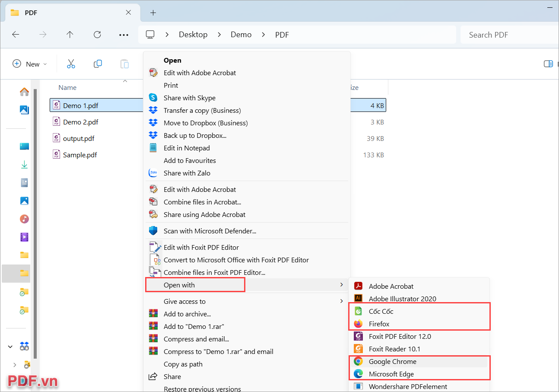Viewport: 559px width, 392px height.
Task: Expand breadcrumb chevron after Desktop
Action: click(219, 35)
